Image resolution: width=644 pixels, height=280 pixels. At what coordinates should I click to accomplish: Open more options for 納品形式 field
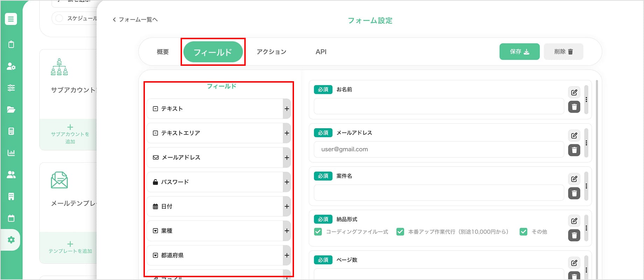click(x=586, y=228)
